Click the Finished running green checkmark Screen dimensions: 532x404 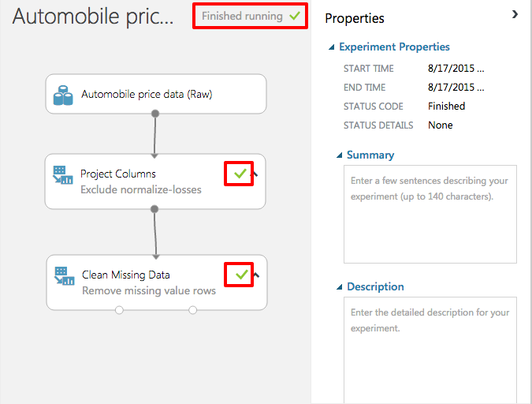point(295,16)
